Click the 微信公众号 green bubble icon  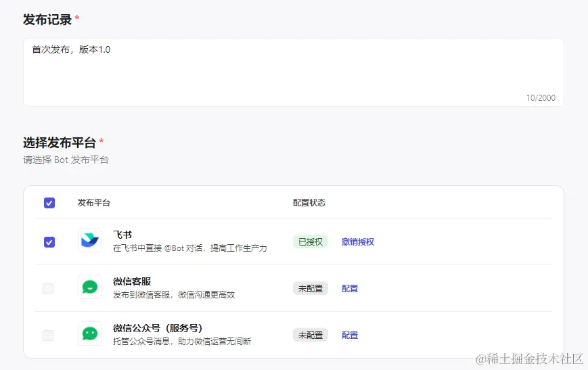point(90,333)
